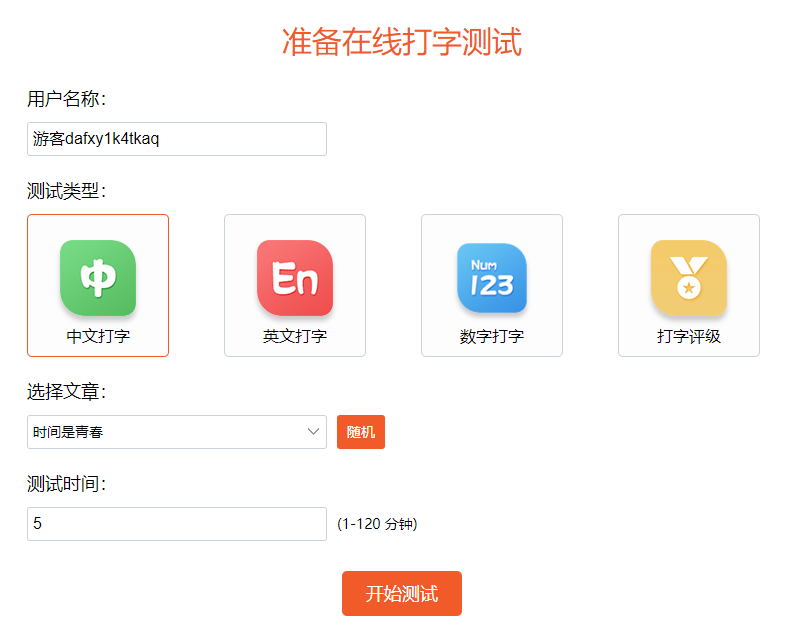Click the test time field showing 5
This screenshot has height=630, width=804.
tap(176, 523)
